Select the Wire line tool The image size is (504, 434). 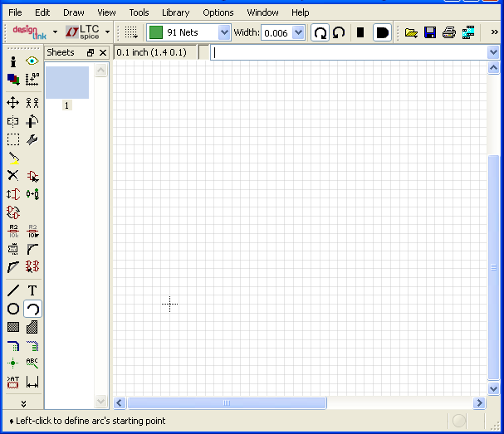(13, 290)
